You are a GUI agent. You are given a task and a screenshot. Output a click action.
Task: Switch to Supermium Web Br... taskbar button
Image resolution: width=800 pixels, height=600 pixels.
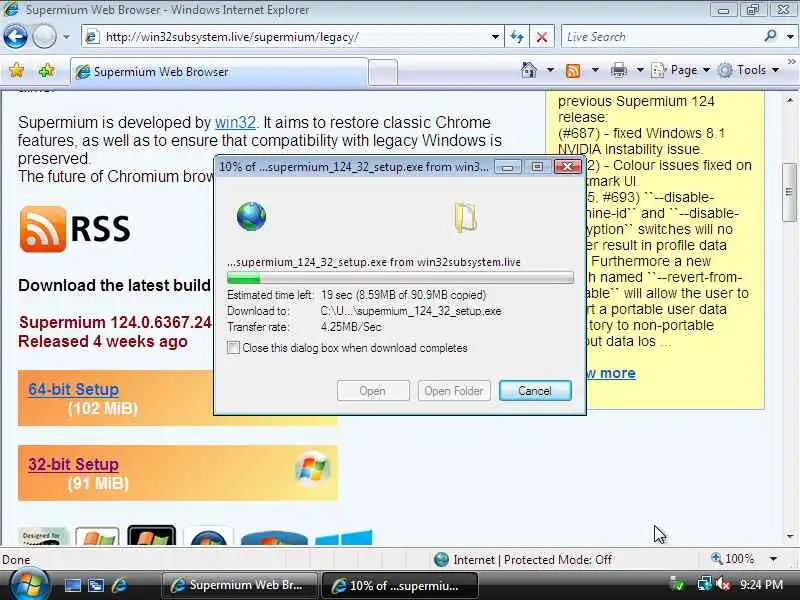(x=239, y=585)
